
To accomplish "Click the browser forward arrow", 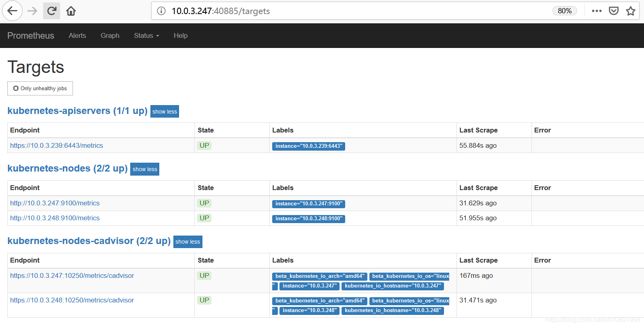I will tap(32, 11).
